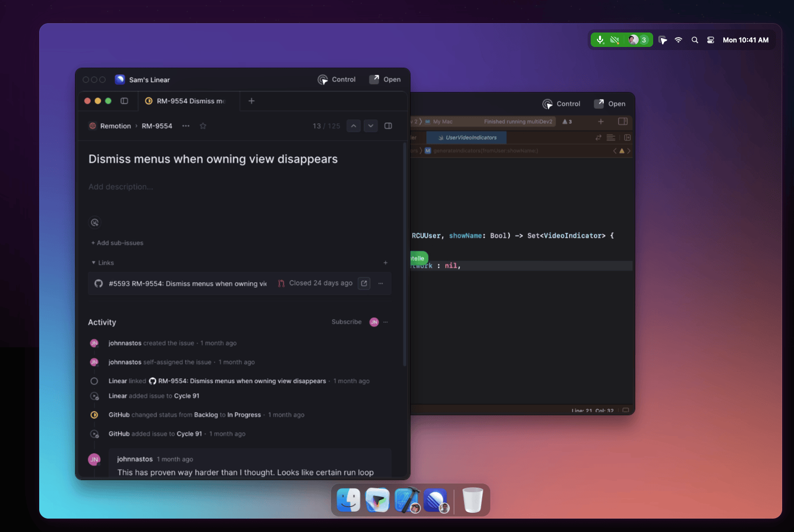Viewport: 794px width, 532px height.
Task: Open the issue options ellipsis menu
Action: click(x=186, y=126)
